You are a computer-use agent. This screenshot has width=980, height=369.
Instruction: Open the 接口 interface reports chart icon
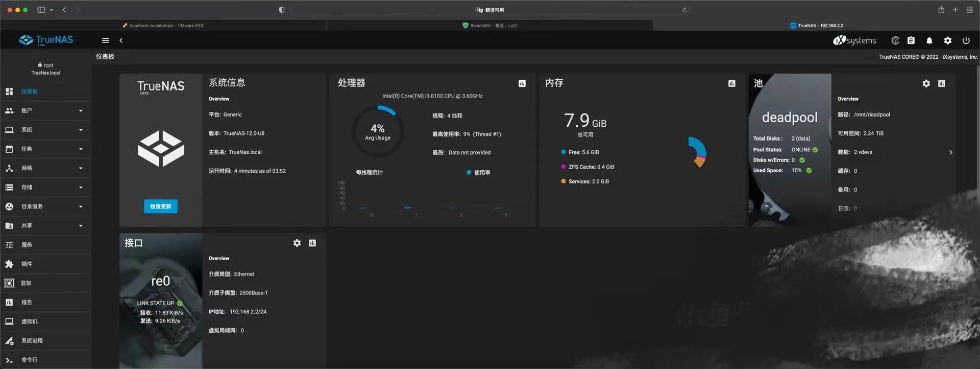(x=312, y=243)
